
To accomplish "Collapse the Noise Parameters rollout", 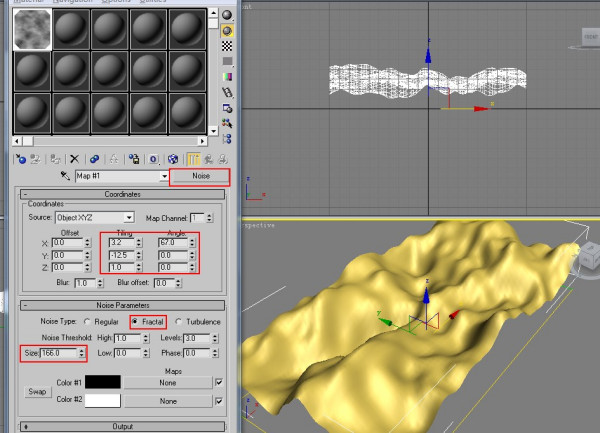I will (x=122, y=305).
